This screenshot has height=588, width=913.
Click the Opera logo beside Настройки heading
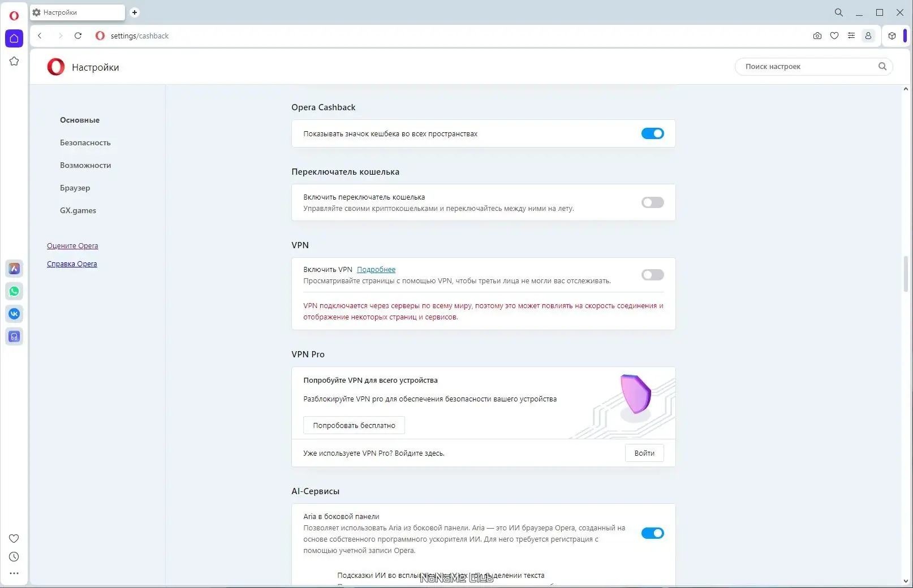(56, 67)
